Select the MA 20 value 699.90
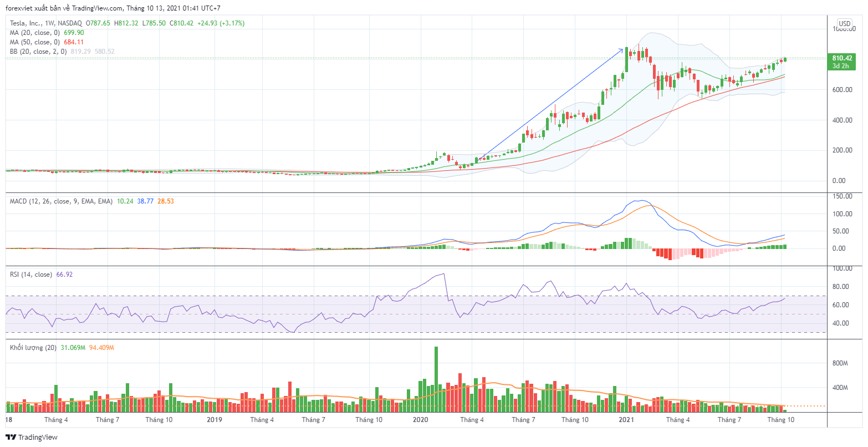Screen dimensions: 868x447 pos(74,33)
